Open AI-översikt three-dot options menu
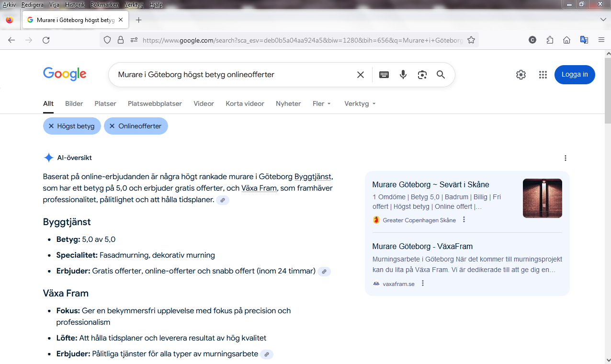The width and height of the screenshot is (611, 364). click(566, 158)
